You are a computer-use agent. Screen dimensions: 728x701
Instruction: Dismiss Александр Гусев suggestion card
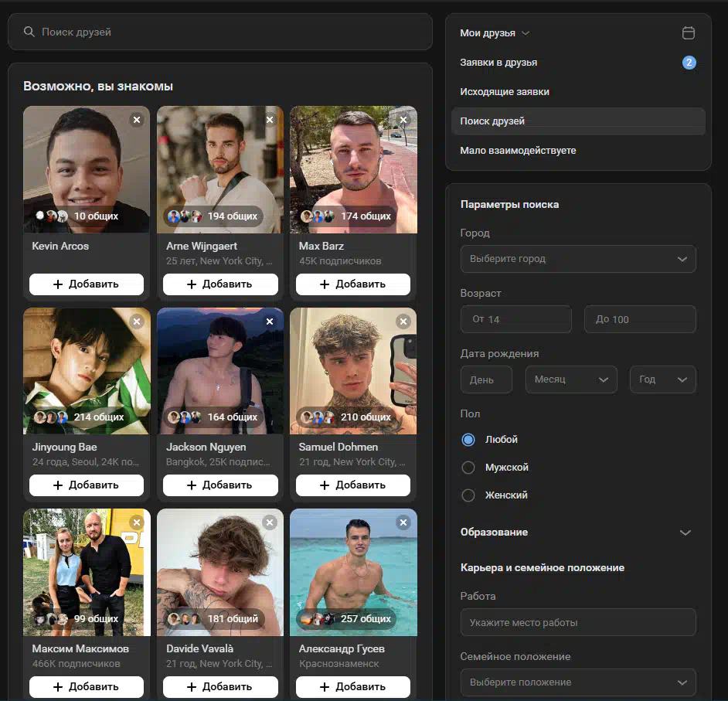(403, 522)
